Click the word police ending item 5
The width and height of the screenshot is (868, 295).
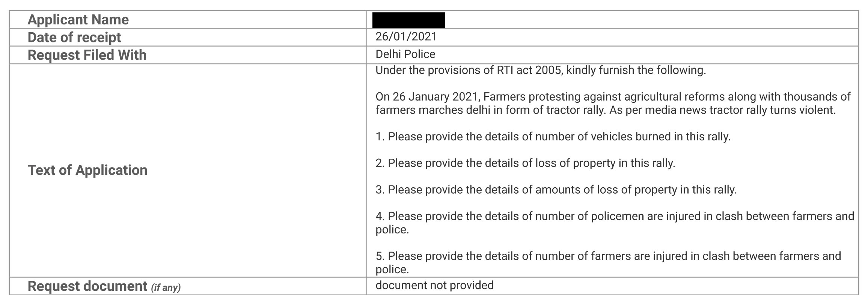coord(392,269)
